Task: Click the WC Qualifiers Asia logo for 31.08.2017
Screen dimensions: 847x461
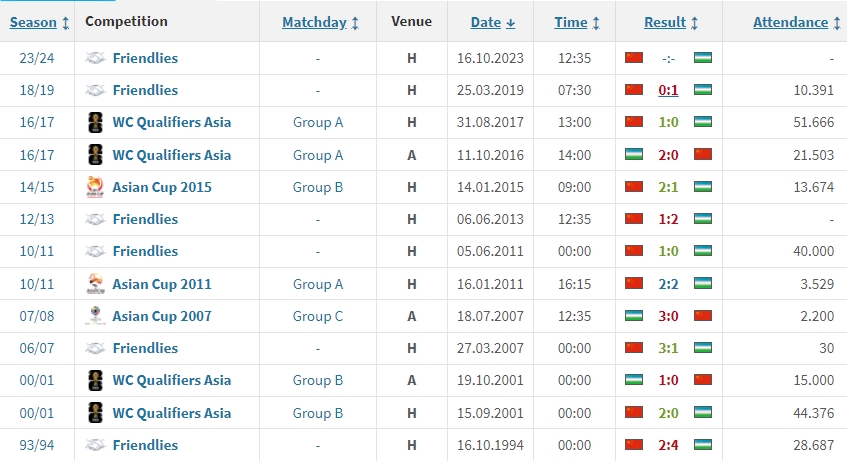Action: click(95, 122)
